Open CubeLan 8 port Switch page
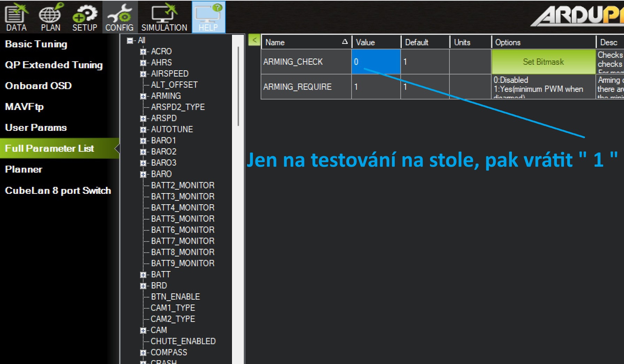The height and width of the screenshot is (364, 624). (x=58, y=191)
